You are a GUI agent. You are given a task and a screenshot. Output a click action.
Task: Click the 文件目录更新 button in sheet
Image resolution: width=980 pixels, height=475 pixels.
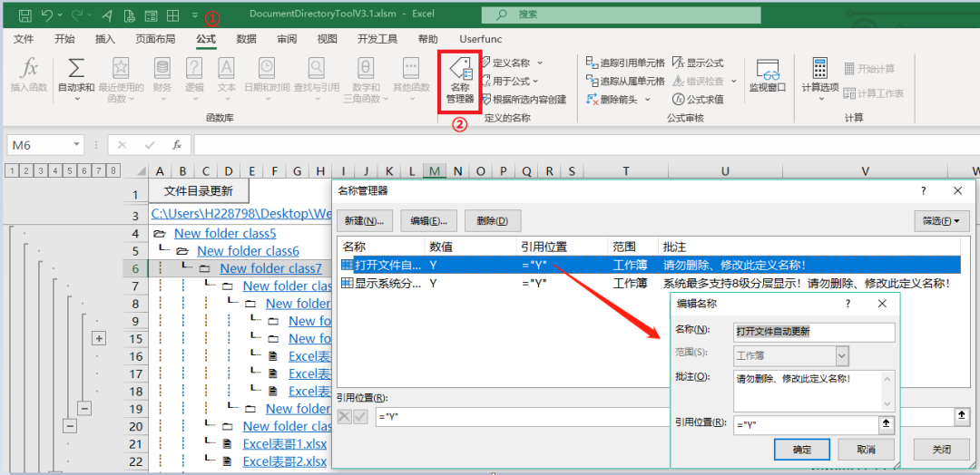pos(199,191)
